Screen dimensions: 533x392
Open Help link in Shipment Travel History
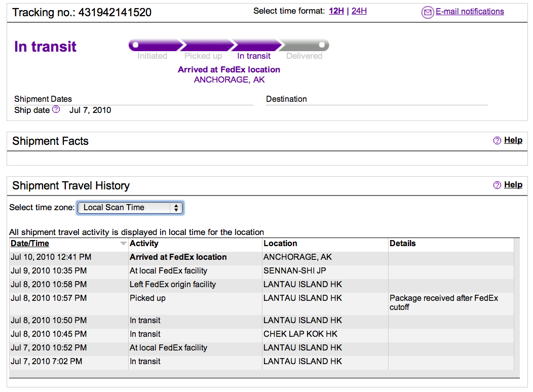pyautogui.click(x=513, y=184)
